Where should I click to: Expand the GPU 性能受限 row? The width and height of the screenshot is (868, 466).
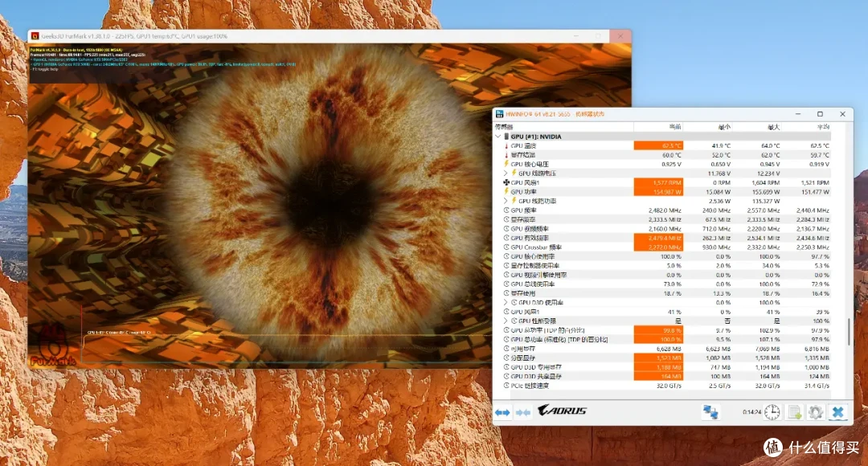(x=506, y=321)
